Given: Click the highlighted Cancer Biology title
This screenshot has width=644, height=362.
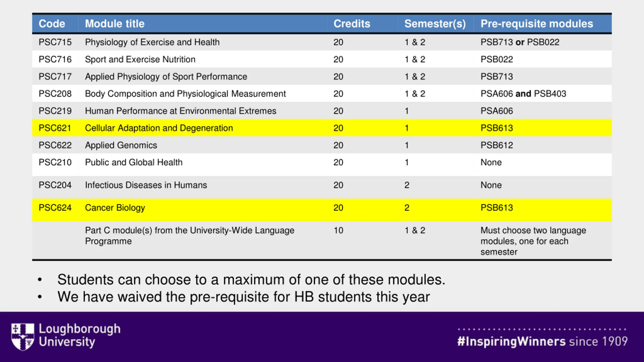Looking at the screenshot, I should point(115,208).
